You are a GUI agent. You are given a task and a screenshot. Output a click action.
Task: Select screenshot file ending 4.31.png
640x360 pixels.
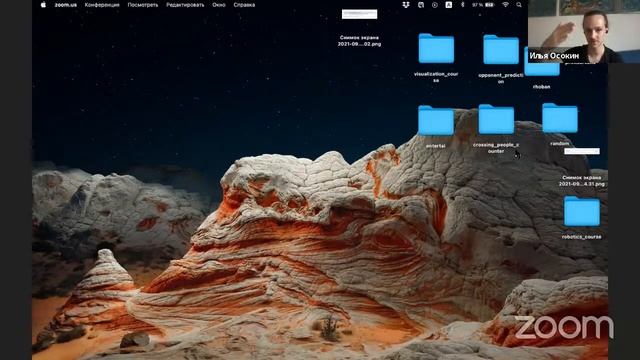pyautogui.click(x=582, y=151)
